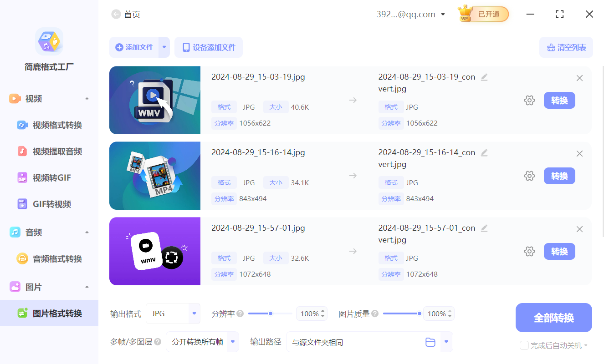Click 全部转换 to convert all files
Viewport: 604px width, 364px height.
click(x=553, y=317)
